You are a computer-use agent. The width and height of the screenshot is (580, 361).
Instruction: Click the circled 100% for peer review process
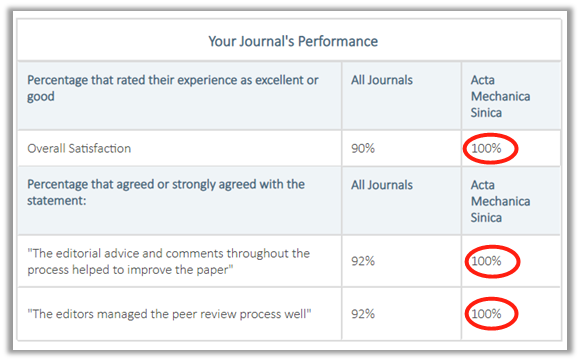[486, 314]
